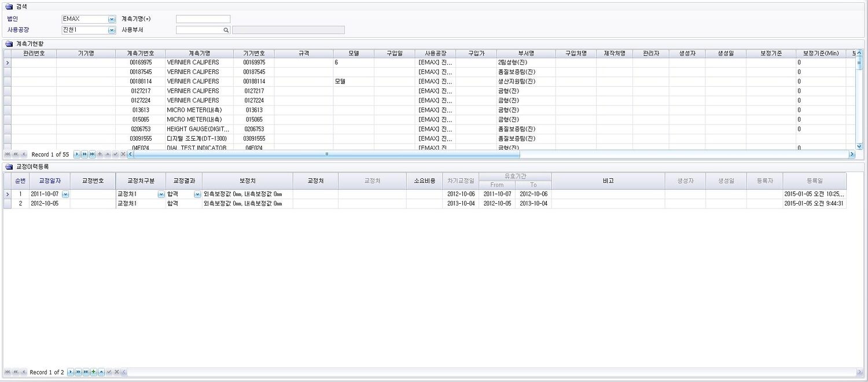Jump to last record in 계측기현황 navigator
This screenshot has height=382, width=868.
coord(92,155)
